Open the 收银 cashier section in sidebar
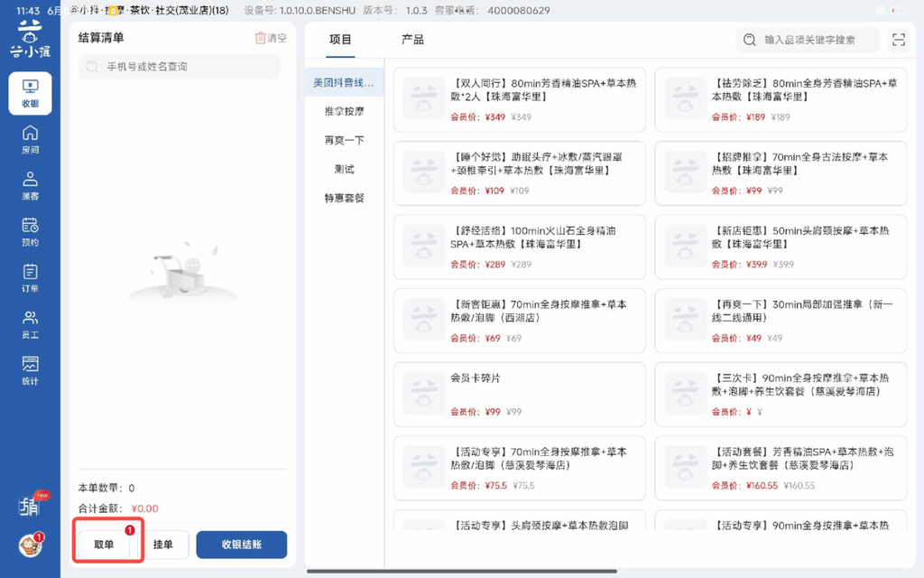The width and height of the screenshot is (924, 578). pos(30,93)
